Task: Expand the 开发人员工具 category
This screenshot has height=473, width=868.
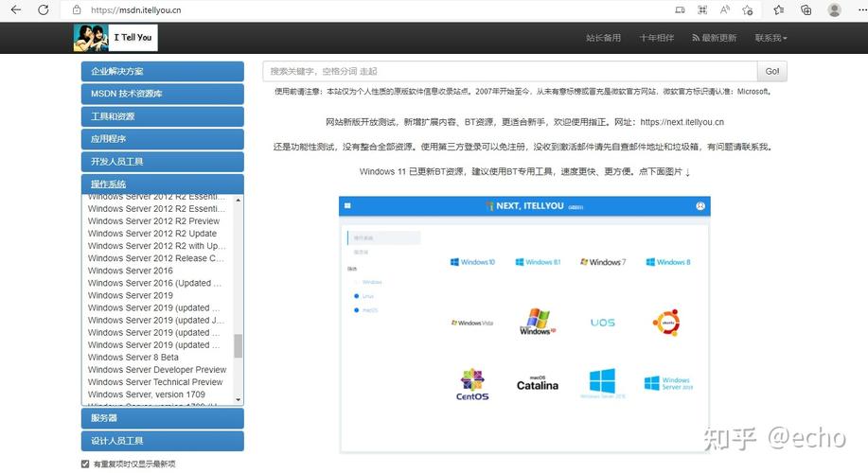Action: coord(162,162)
